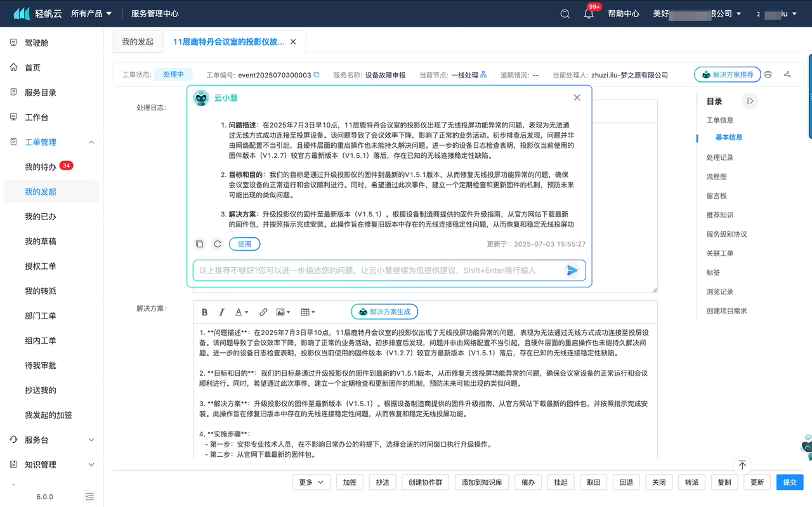Copy 云小慧 response using copy icon
This screenshot has height=507, width=812.
199,244
